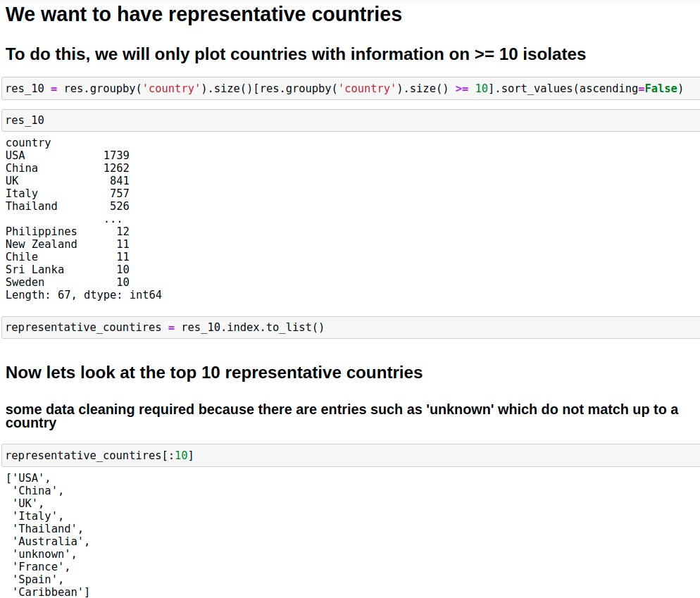Select the '>= 10 isolates' heading text
Image resolution: width=700 pixels, height=598 pixels.
point(296,54)
